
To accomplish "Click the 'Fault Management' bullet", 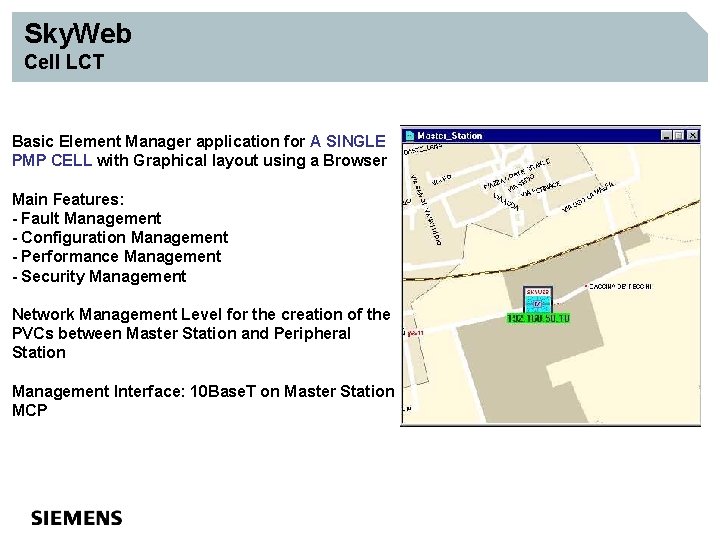I will point(87,218).
